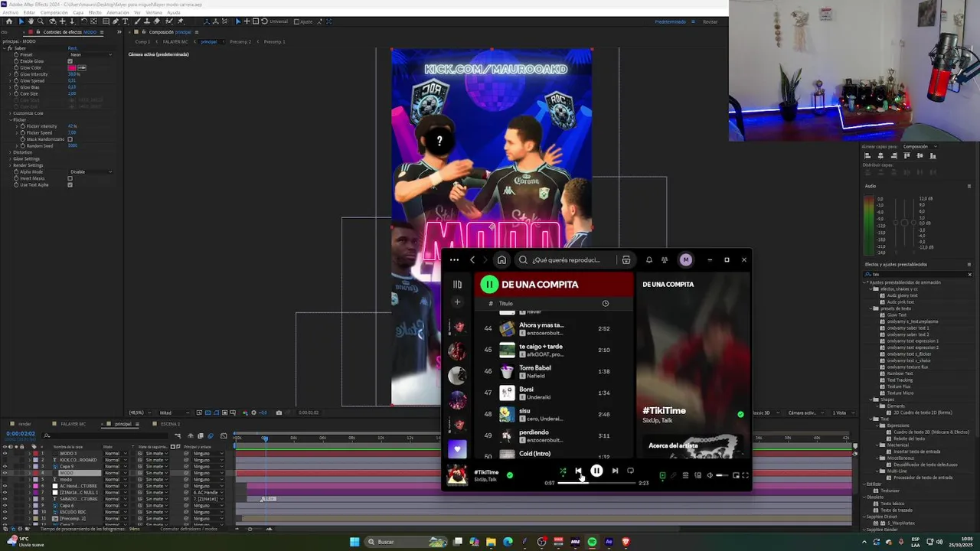Open the Composición menu

pyautogui.click(x=54, y=12)
